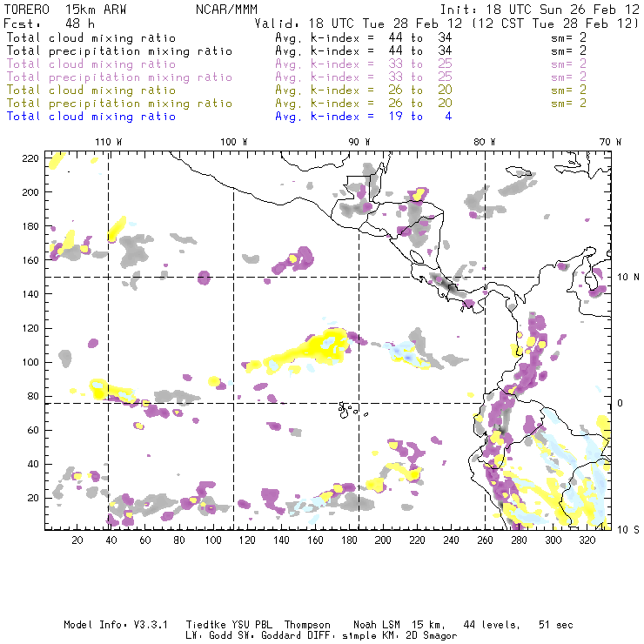Pick olive 'Total cloud mixing ratio' legend entry
The width and height of the screenshot is (644, 644).
pyautogui.click(x=91, y=91)
